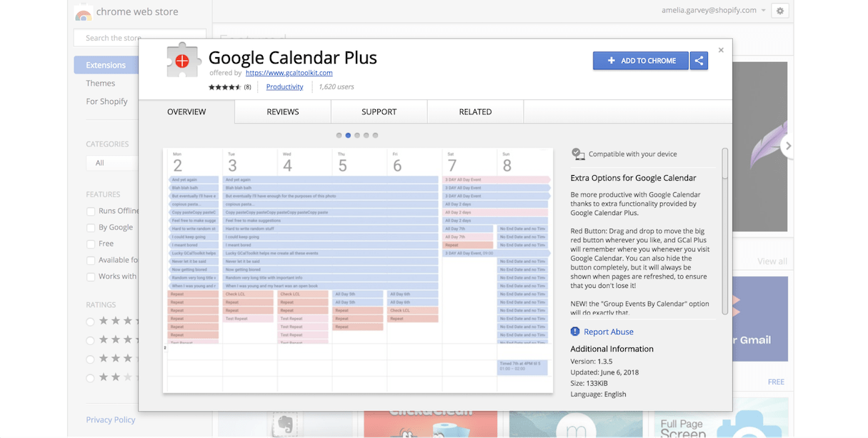868x438 pixels.
Task: Click the share icon next to Add to Chrome
Action: point(699,61)
